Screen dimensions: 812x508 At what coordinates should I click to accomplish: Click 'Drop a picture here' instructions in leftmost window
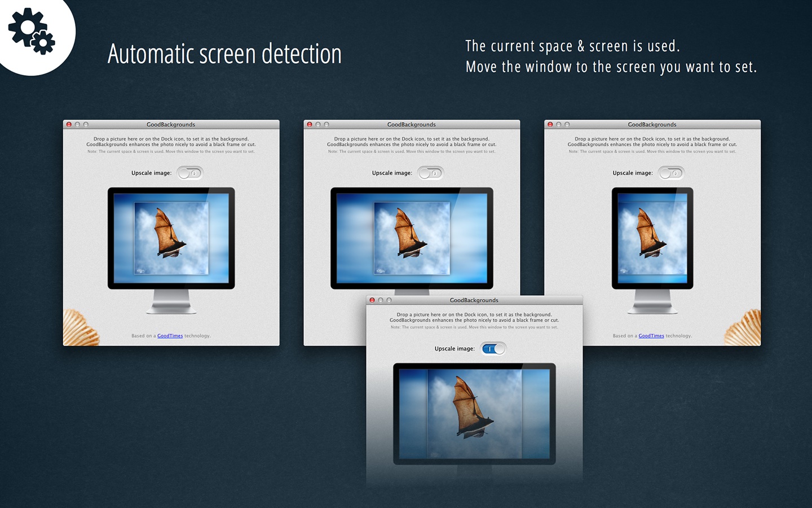click(171, 142)
